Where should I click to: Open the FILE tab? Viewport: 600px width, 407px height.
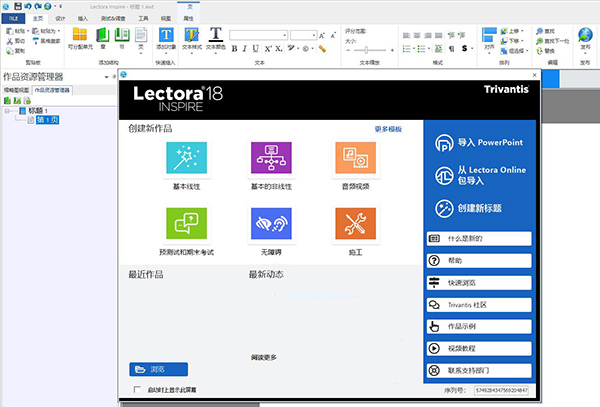tap(13, 18)
